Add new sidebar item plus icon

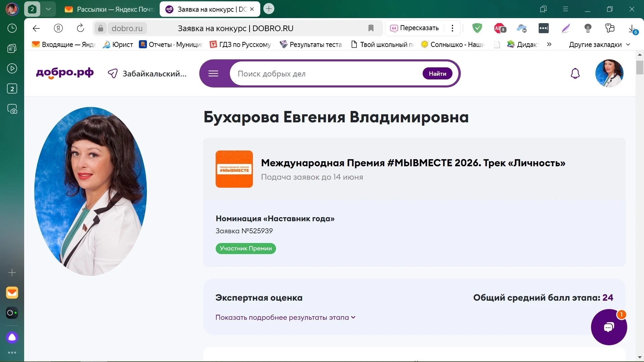click(x=12, y=273)
